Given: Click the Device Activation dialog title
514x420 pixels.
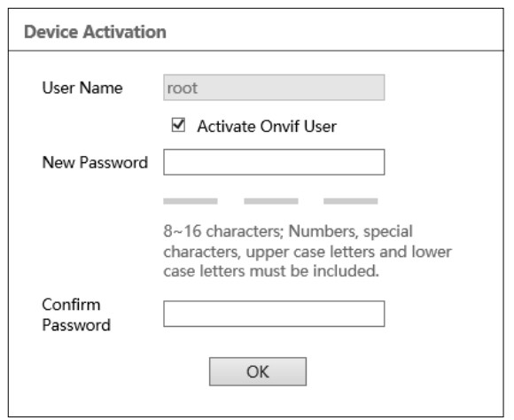Looking at the screenshot, I should pos(95,32).
